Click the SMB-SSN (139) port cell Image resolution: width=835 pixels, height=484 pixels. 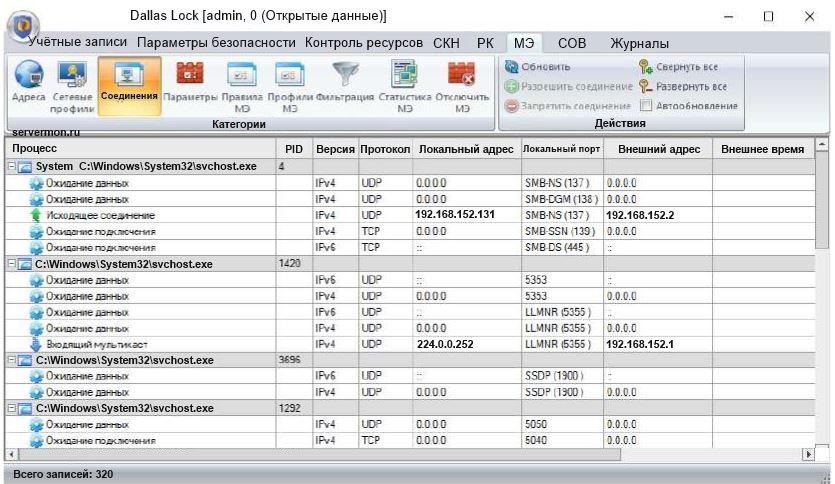562,231
